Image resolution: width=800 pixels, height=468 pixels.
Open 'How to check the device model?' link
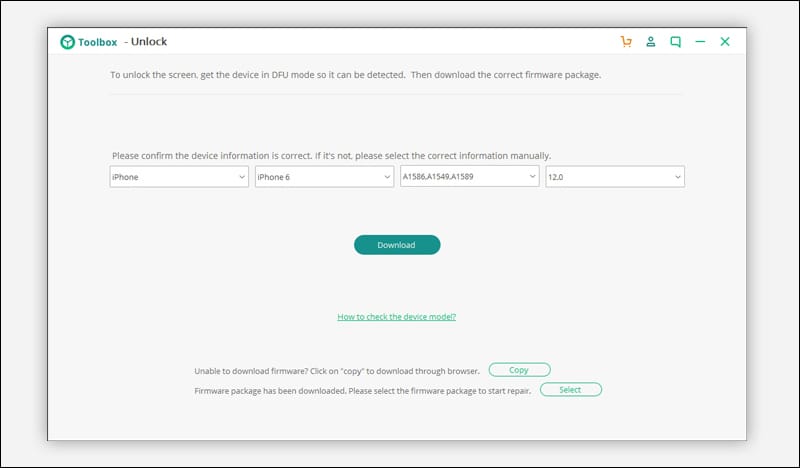pyautogui.click(x=396, y=317)
